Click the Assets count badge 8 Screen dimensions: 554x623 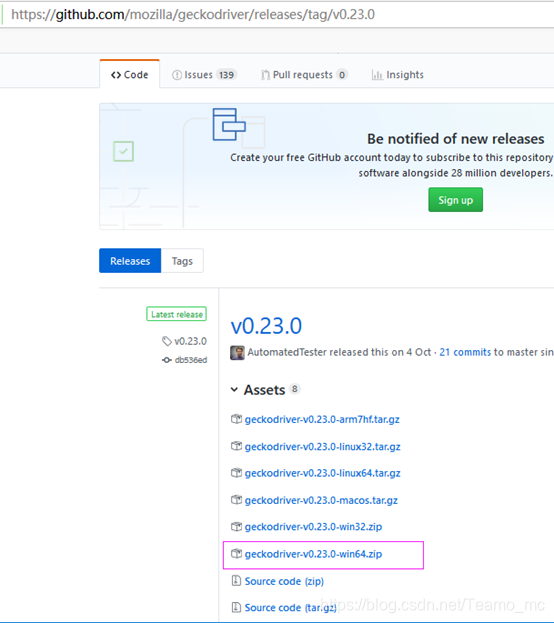(x=294, y=389)
